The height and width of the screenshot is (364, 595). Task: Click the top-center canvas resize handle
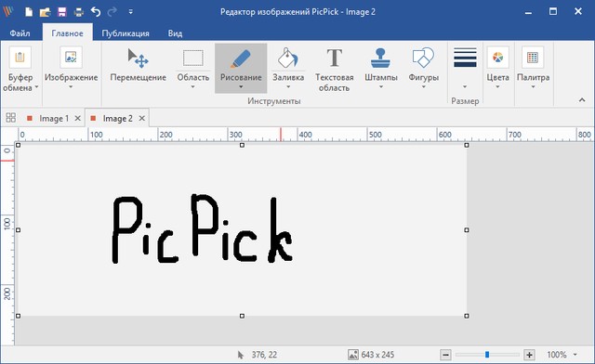(242, 145)
